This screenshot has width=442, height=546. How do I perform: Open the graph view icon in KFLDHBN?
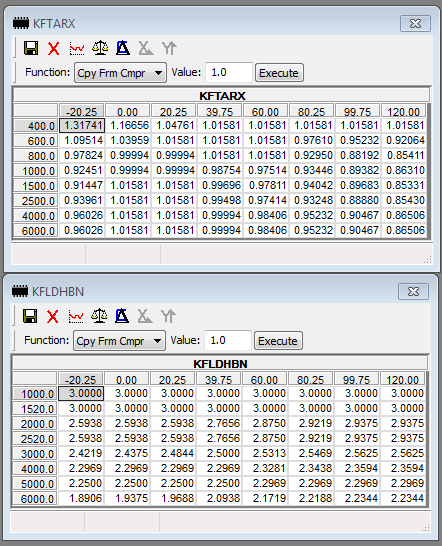tap(76, 317)
